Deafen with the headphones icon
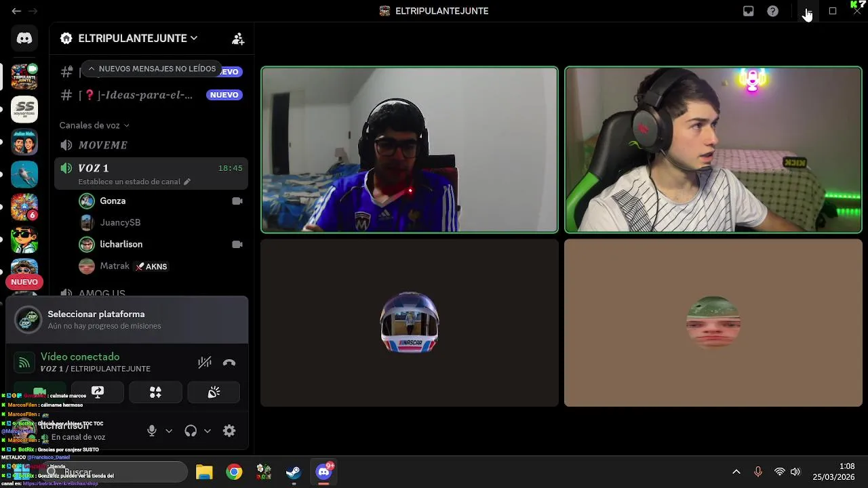 coord(191,431)
